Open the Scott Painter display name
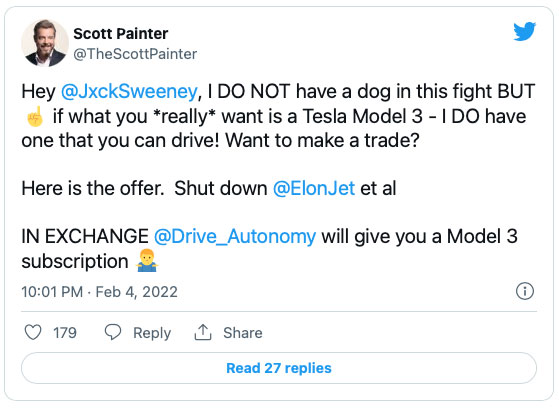This screenshot has height=408, width=559. (x=120, y=34)
